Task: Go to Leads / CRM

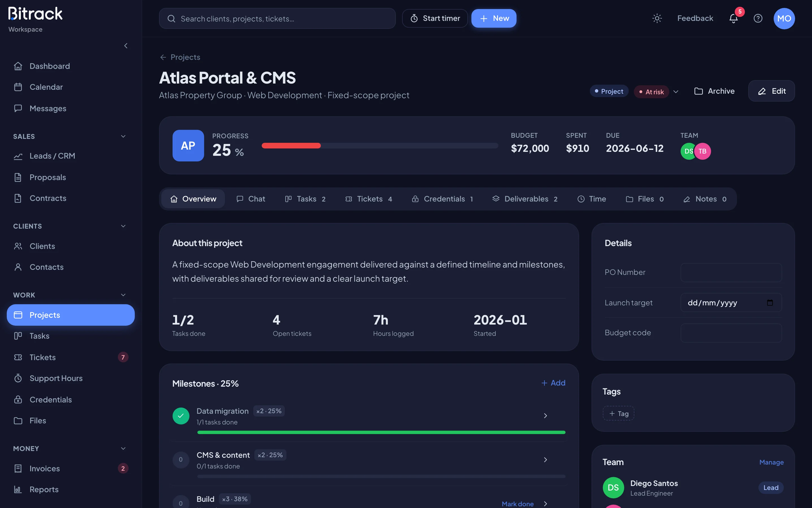Action: (70, 156)
